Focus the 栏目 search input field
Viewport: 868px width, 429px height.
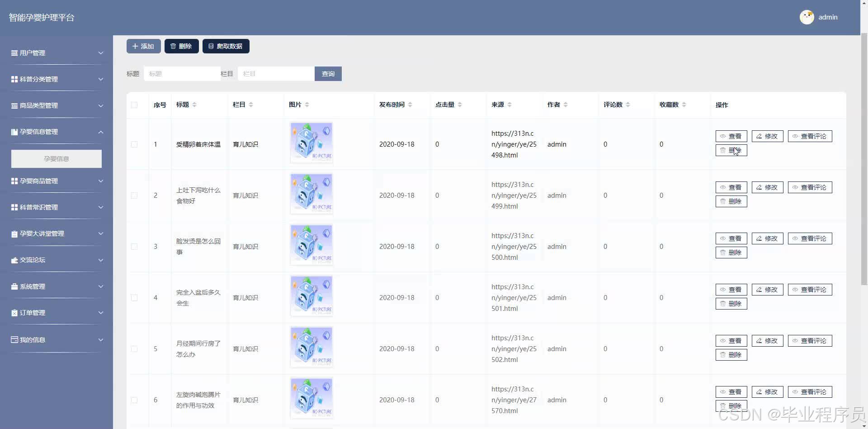point(276,74)
